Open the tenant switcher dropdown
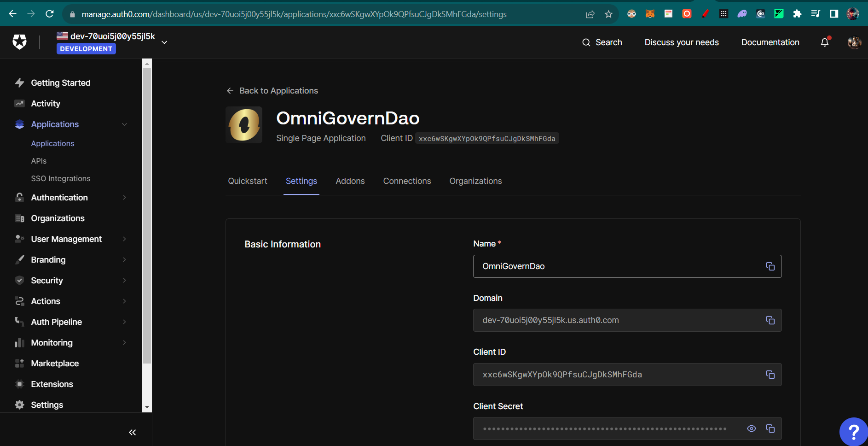 tap(164, 42)
